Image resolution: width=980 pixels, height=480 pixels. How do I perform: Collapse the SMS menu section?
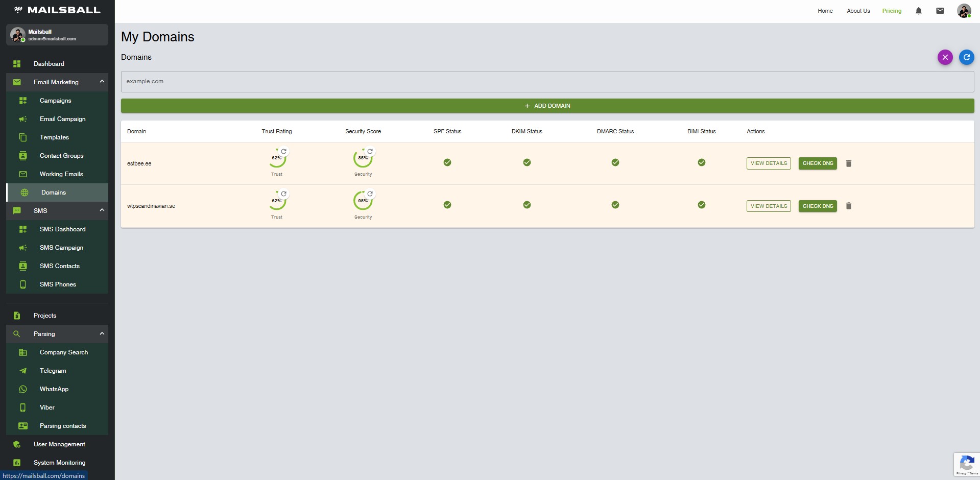(102, 210)
